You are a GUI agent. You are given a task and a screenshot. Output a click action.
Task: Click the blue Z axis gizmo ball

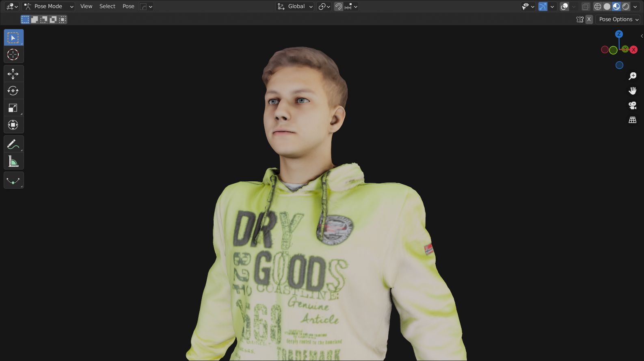pos(619,34)
